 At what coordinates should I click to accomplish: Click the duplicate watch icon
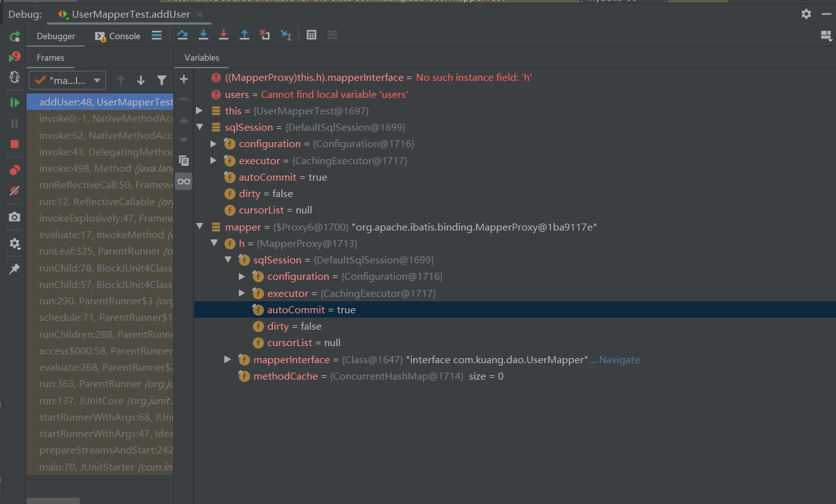coord(184,160)
